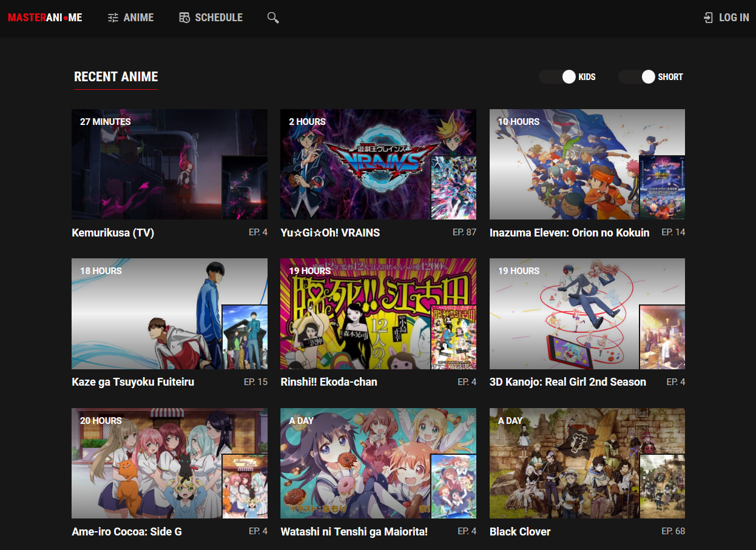Open Black Clover banner thumbnail
Image resolution: width=756 pixels, height=550 pixels.
(587, 463)
